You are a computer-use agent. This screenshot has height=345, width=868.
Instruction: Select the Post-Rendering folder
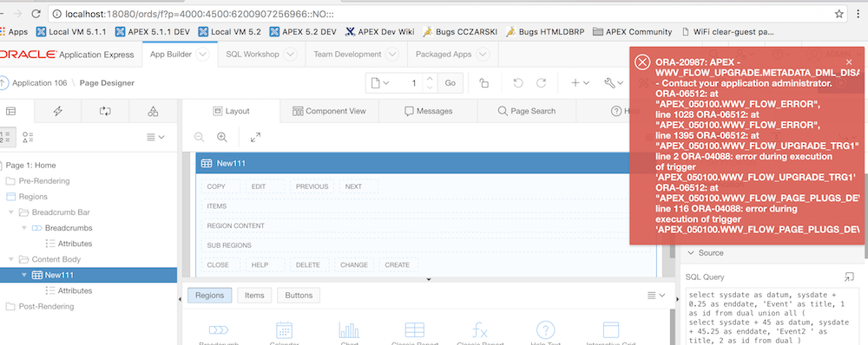point(46,306)
